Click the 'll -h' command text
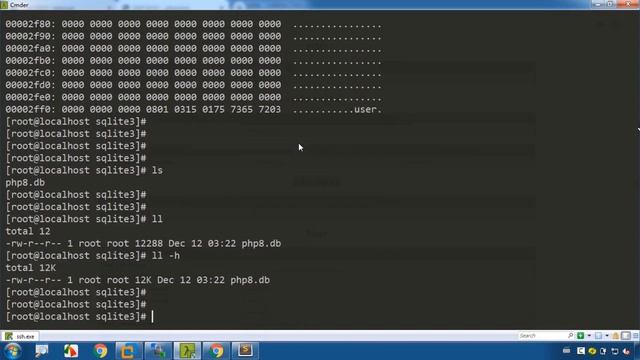 (166, 256)
